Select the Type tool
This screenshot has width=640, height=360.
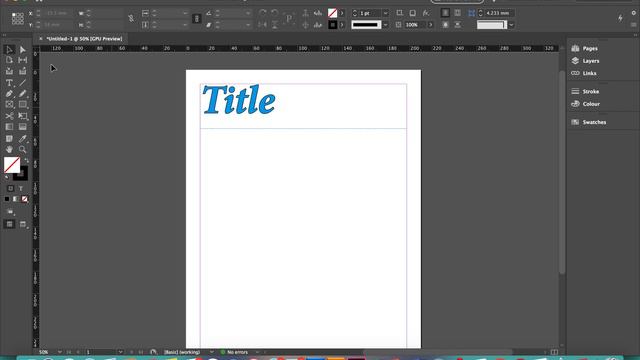tap(9, 83)
